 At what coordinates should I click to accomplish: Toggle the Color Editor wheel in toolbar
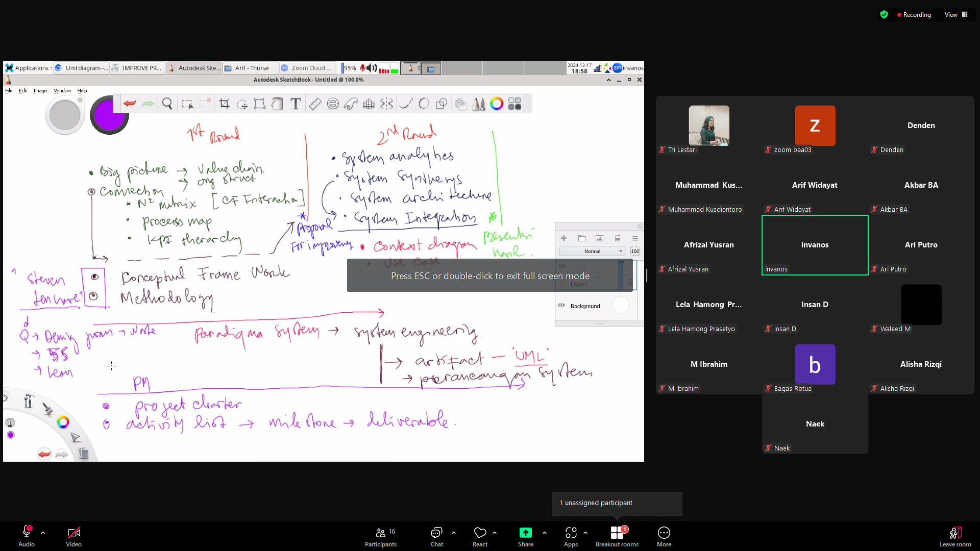tap(497, 104)
